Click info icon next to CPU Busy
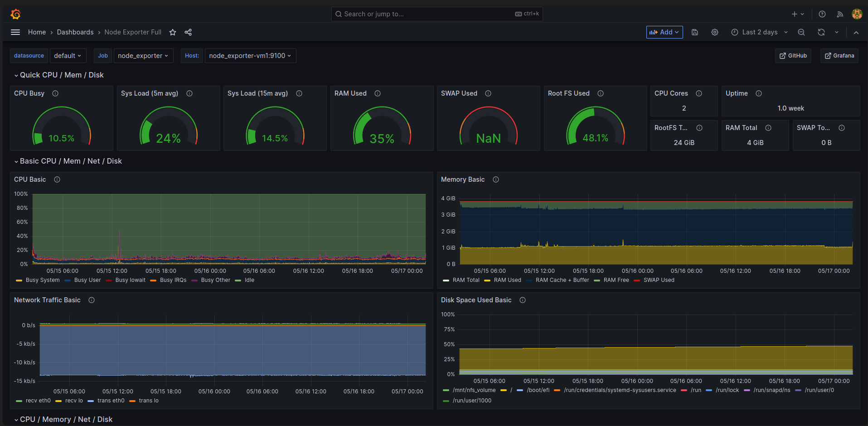Screen dimensions: 868x426 click(55, 93)
